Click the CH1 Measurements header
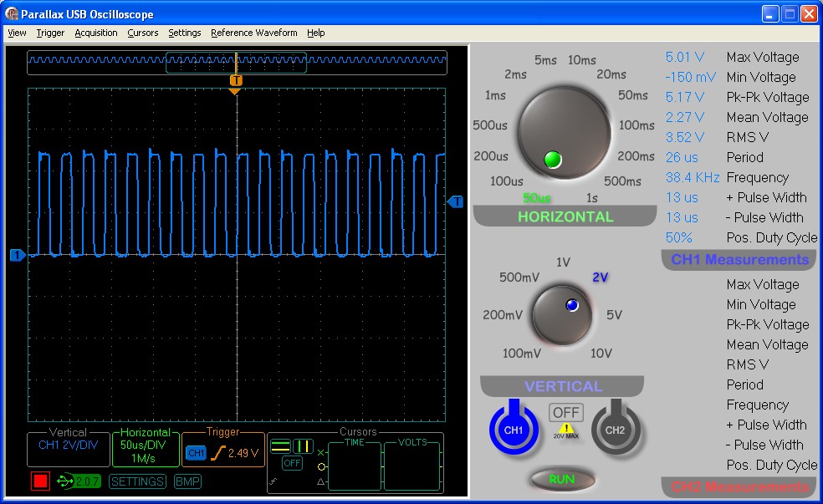The image size is (823, 504). 739,260
